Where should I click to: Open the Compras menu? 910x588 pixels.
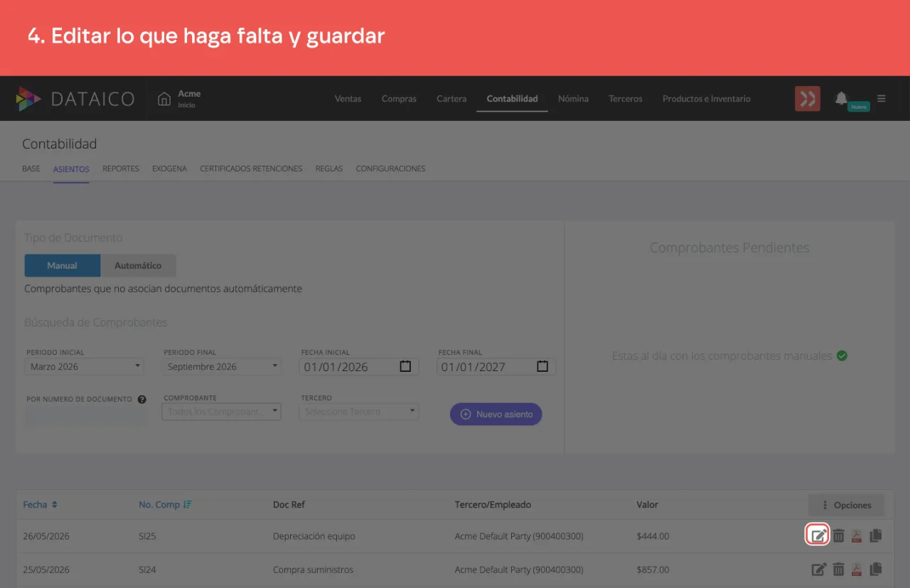coord(399,99)
